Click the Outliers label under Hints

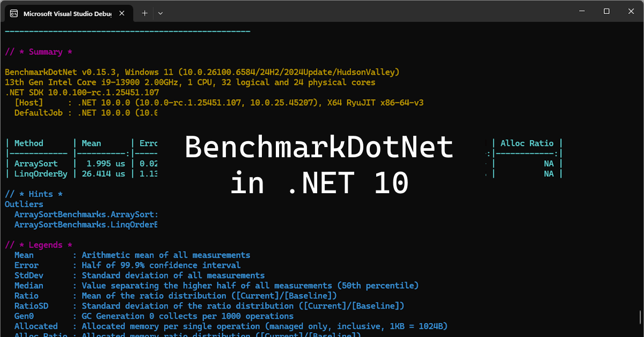(24, 204)
